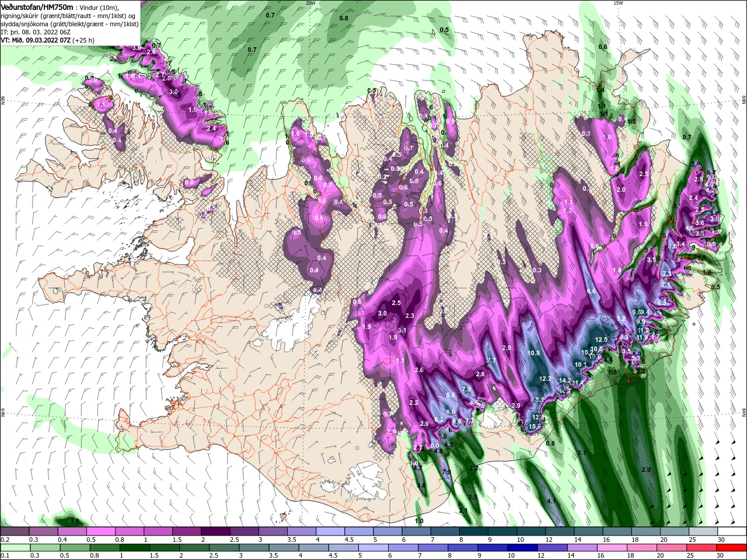Pick the white swatch ending the upper legend
Screen dimensions: 747x560
731,531
